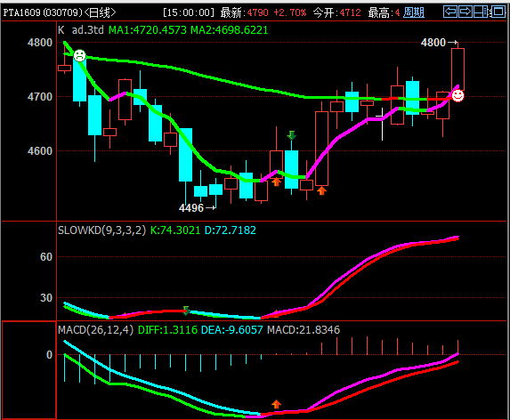Click the 4496 low price marker
This screenshot has width=510, height=420.
pyautogui.click(x=197, y=207)
